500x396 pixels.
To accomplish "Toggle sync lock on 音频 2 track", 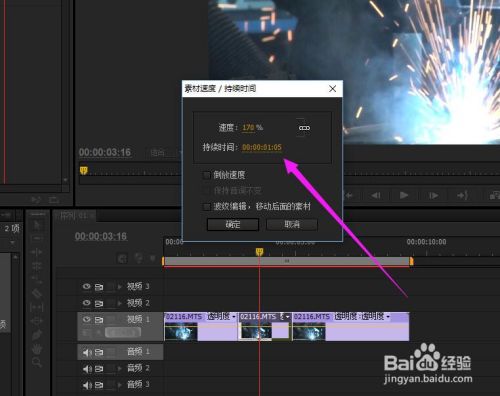I will click(99, 369).
